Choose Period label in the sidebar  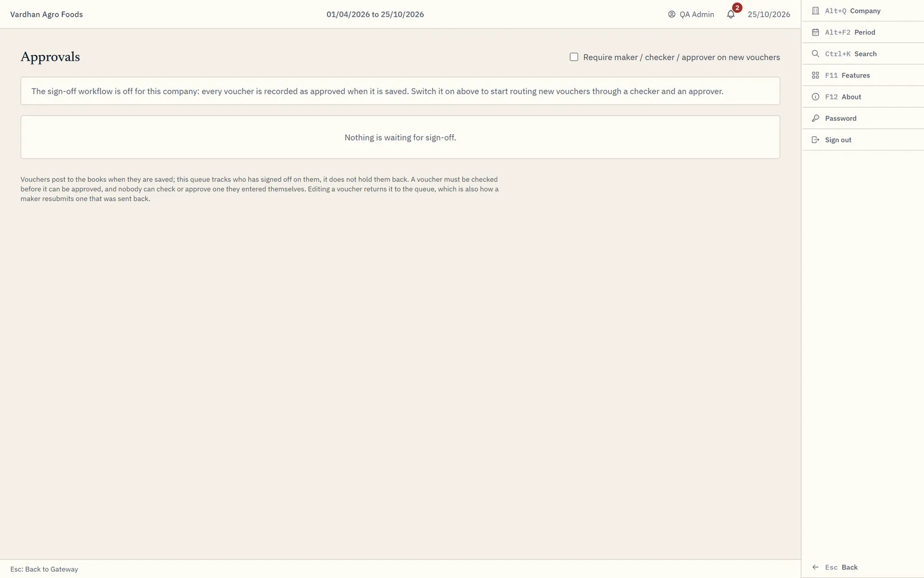click(x=865, y=32)
